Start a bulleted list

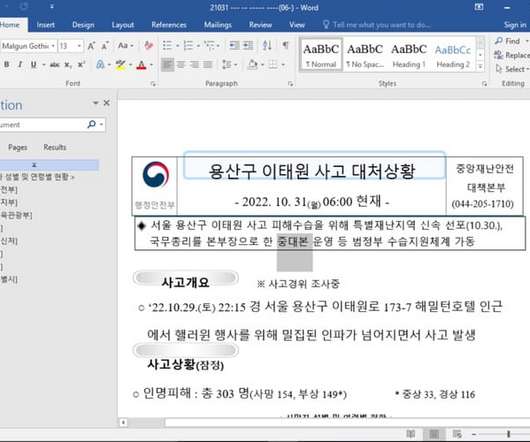click(167, 45)
